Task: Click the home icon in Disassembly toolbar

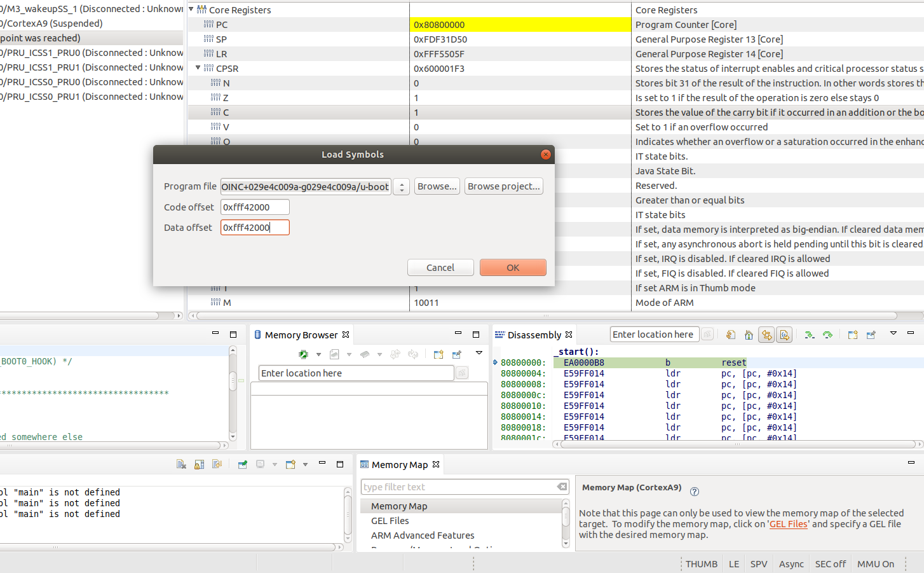Action: (x=749, y=335)
